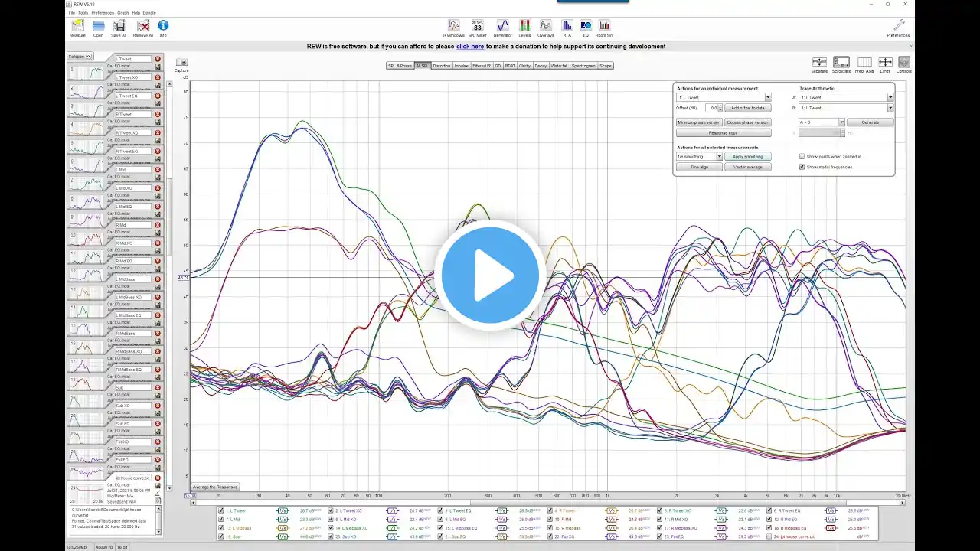Open the Levels tool

coord(524,28)
